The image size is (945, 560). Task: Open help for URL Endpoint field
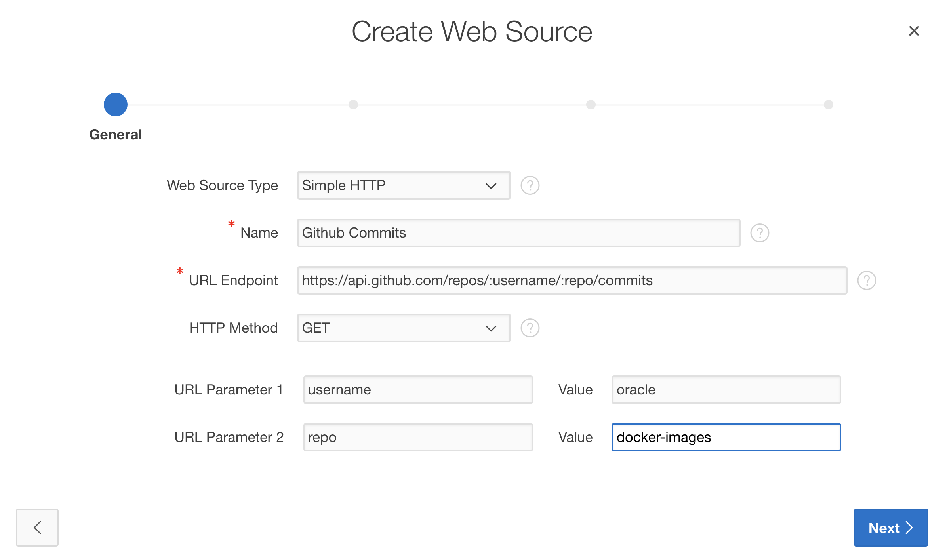[x=866, y=280]
